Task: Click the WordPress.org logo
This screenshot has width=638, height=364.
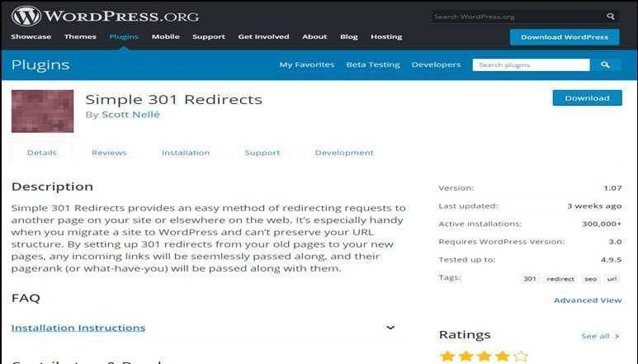Action: click(106, 17)
